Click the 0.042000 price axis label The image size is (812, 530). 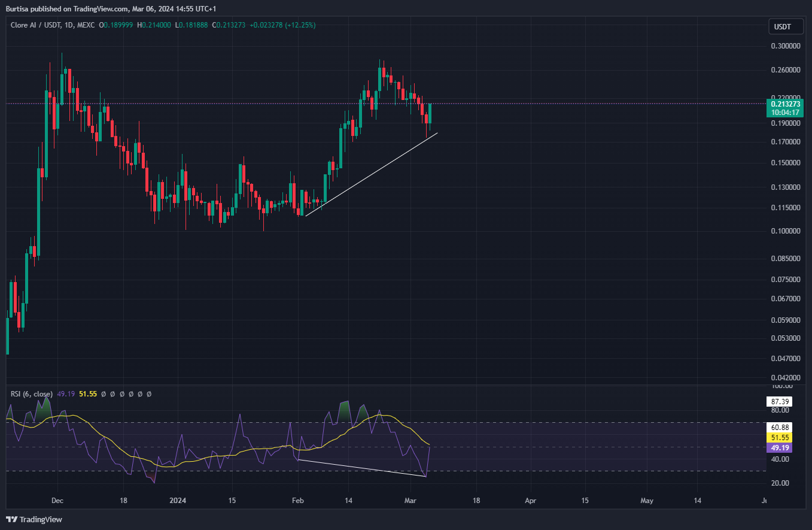coord(786,378)
